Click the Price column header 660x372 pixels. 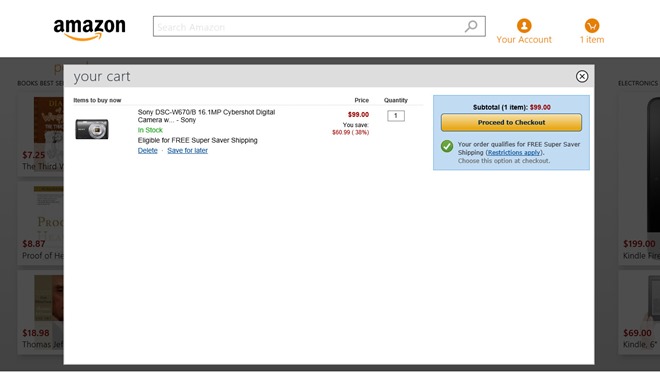(362, 100)
